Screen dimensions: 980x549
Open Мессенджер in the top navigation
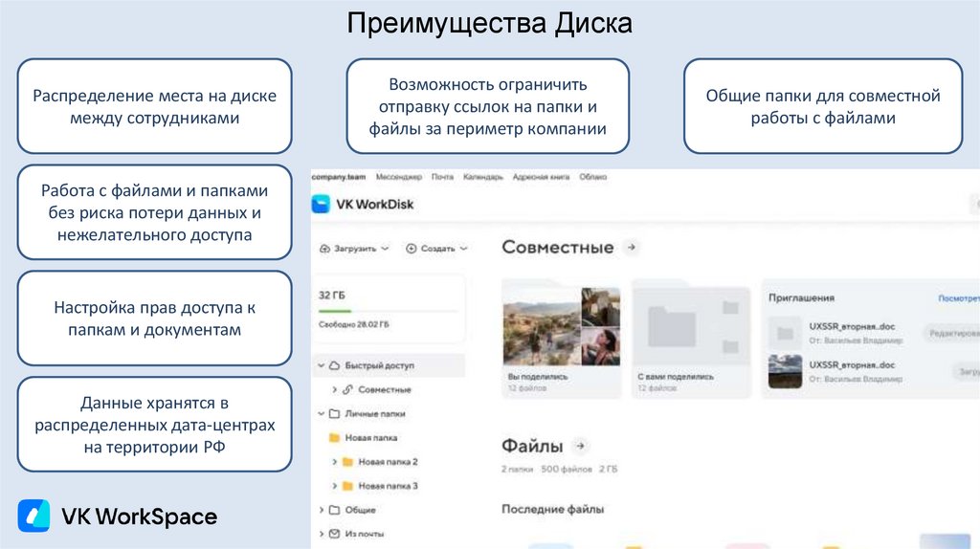(399, 177)
